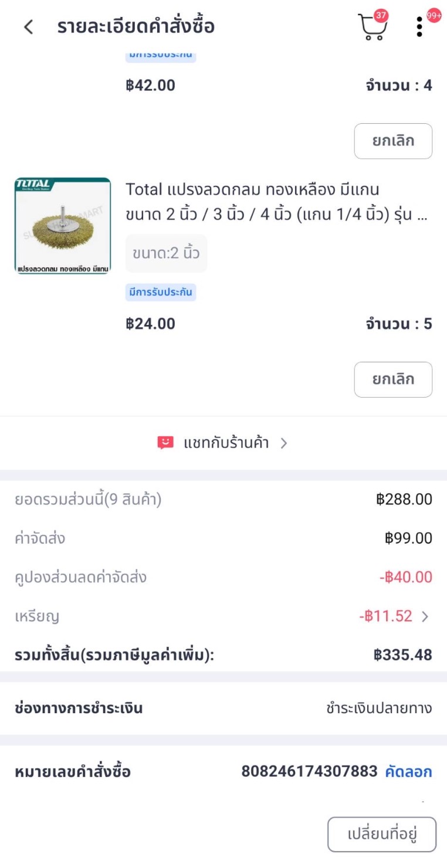The width and height of the screenshot is (447, 868).
Task: Expand the chevron beside แชทกับร้านค้า
Action: click(x=284, y=443)
